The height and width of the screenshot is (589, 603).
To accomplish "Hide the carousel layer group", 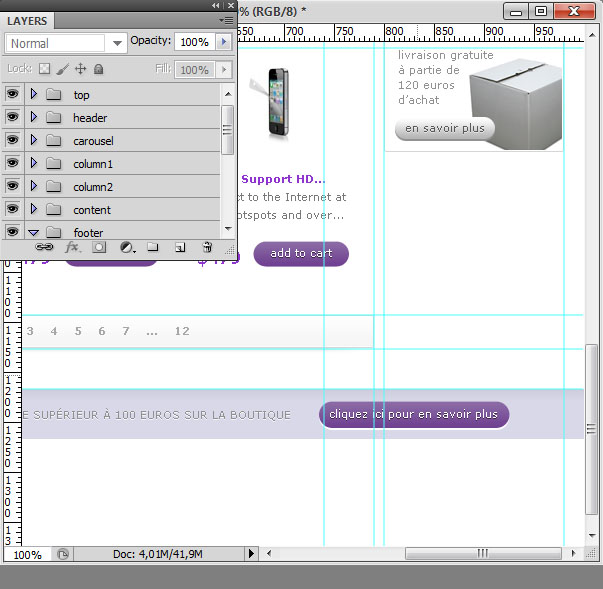I will (12, 140).
